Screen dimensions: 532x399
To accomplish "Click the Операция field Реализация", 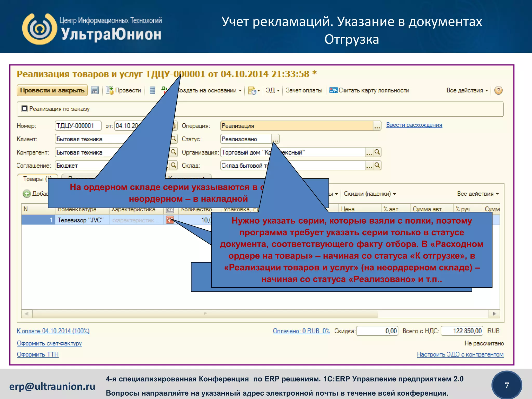I will [297, 126].
